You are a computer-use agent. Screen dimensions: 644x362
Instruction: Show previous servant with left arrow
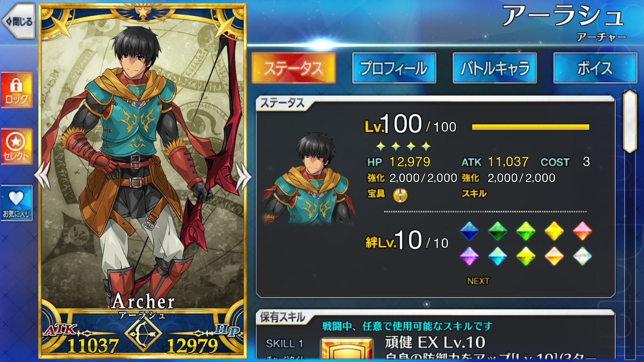[x=42, y=176]
